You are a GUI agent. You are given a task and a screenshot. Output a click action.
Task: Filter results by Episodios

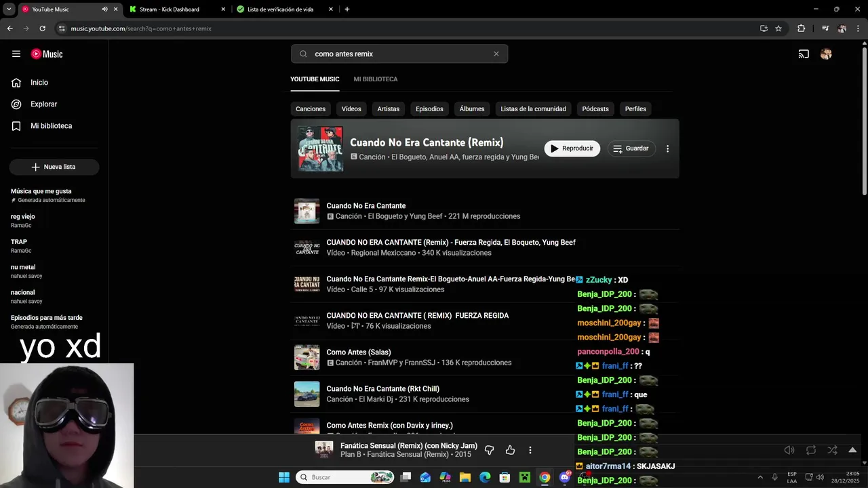click(x=429, y=109)
